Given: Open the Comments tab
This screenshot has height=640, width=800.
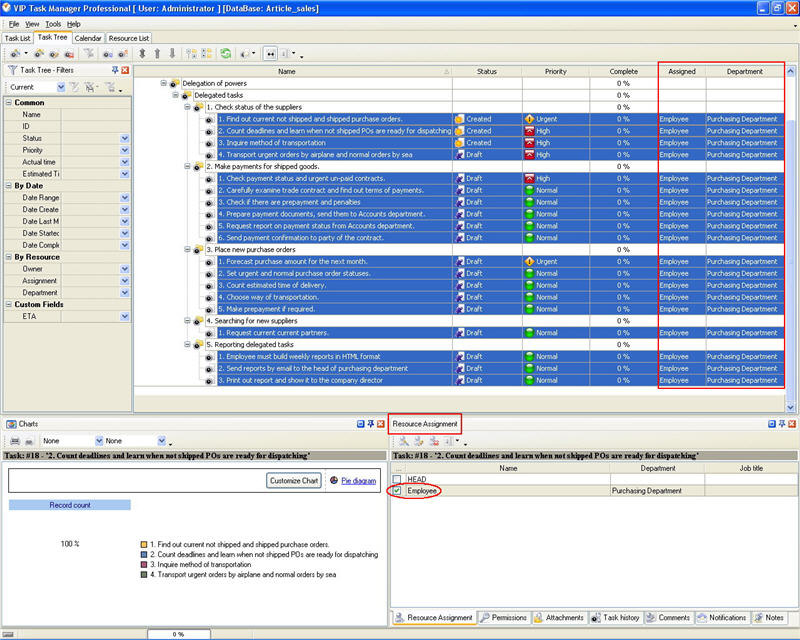Looking at the screenshot, I should click(668, 618).
